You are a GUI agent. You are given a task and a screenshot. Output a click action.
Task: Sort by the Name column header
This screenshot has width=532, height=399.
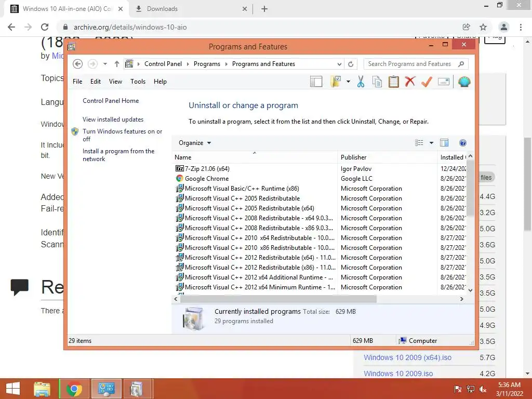click(255, 157)
